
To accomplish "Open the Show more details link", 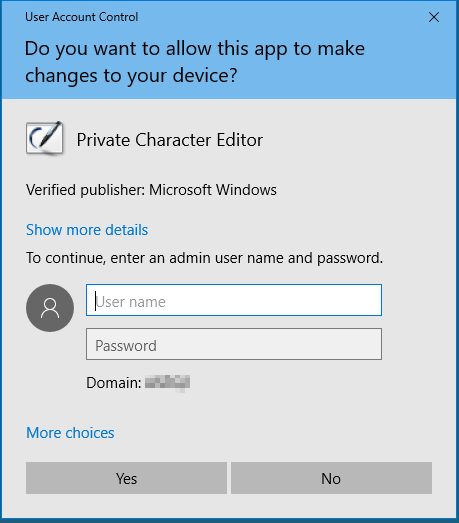I will click(x=87, y=230).
